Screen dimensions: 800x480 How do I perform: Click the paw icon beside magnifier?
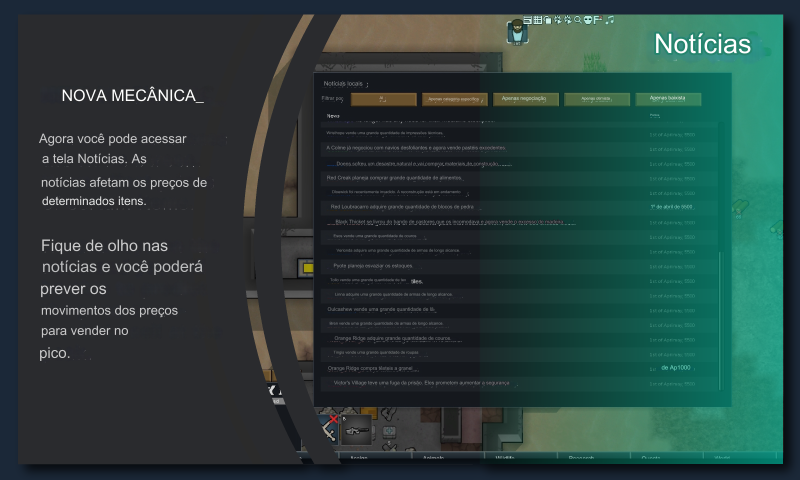tap(568, 20)
